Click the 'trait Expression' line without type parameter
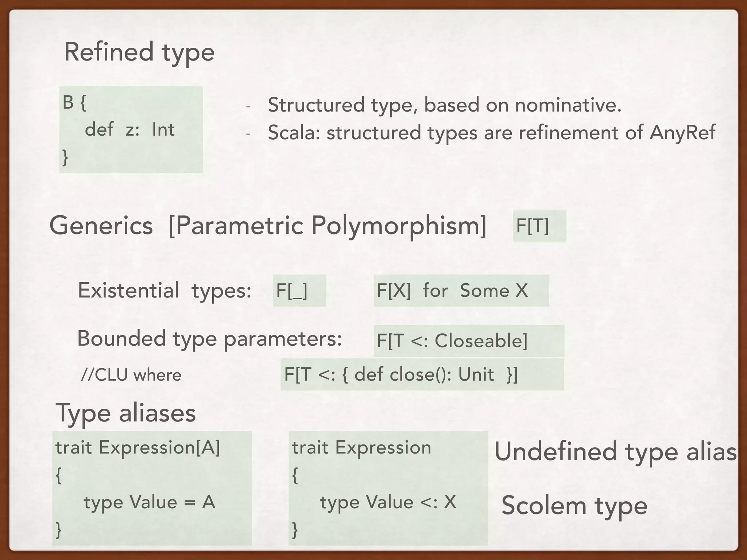Screen dimensions: 747x560 (361, 447)
